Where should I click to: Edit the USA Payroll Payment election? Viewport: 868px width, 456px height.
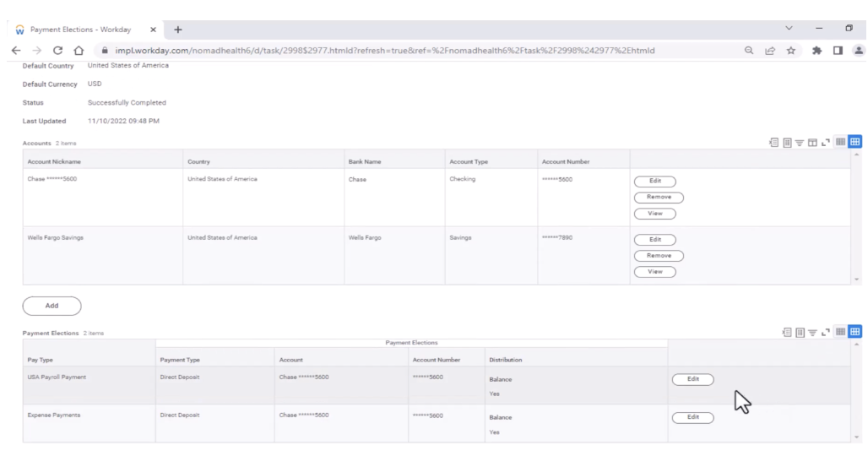[693, 379]
